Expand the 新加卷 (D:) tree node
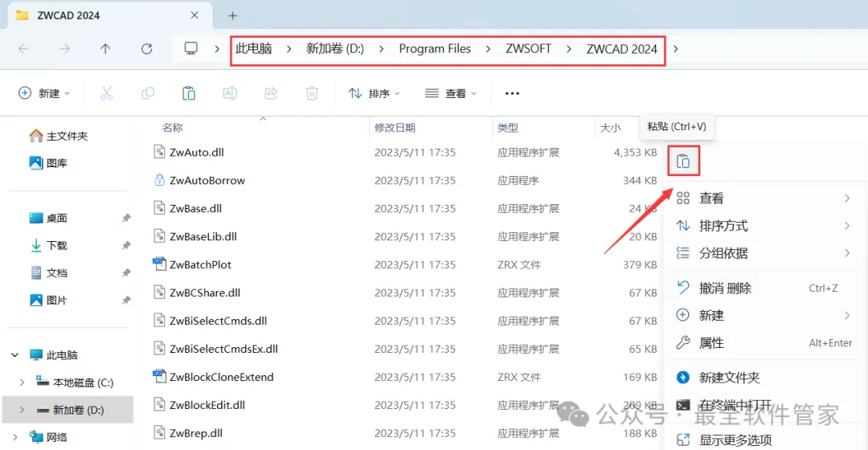Viewport: 868px width, 450px height. click(22, 410)
